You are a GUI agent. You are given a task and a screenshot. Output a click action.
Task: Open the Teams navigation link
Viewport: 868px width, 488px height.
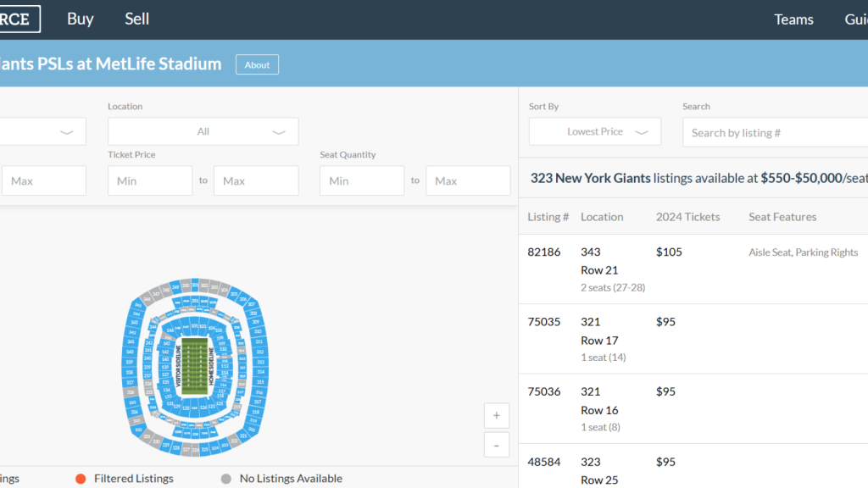[793, 19]
